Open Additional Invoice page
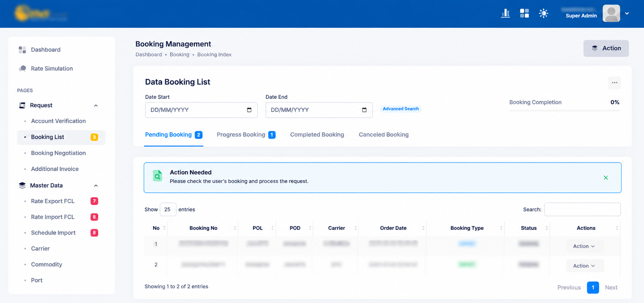The height and width of the screenshot is (303, 644). tap(55, 169)
